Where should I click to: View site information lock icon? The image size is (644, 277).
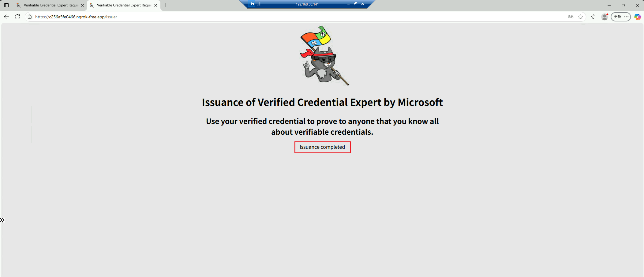[30, 17]
